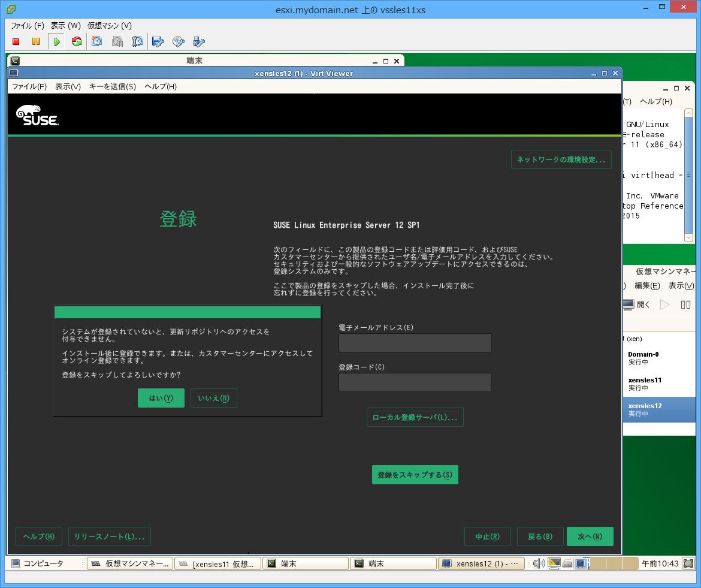701x588 pixels.
Task: Open Virt Viewer キーを送信(S) menu
Action: pyautogui.click(x=112, y=86)
